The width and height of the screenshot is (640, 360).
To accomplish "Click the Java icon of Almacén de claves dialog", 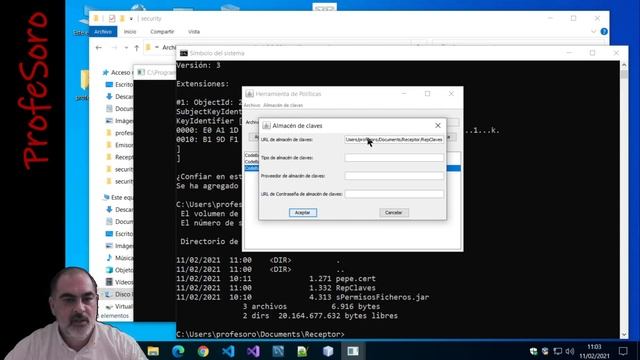I will [x=266, y=126].
